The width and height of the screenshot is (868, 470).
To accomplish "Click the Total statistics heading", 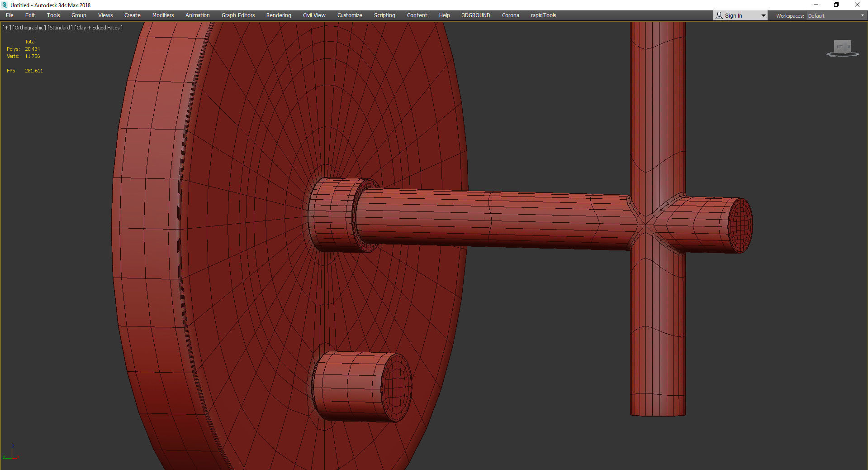I will 30,42.
